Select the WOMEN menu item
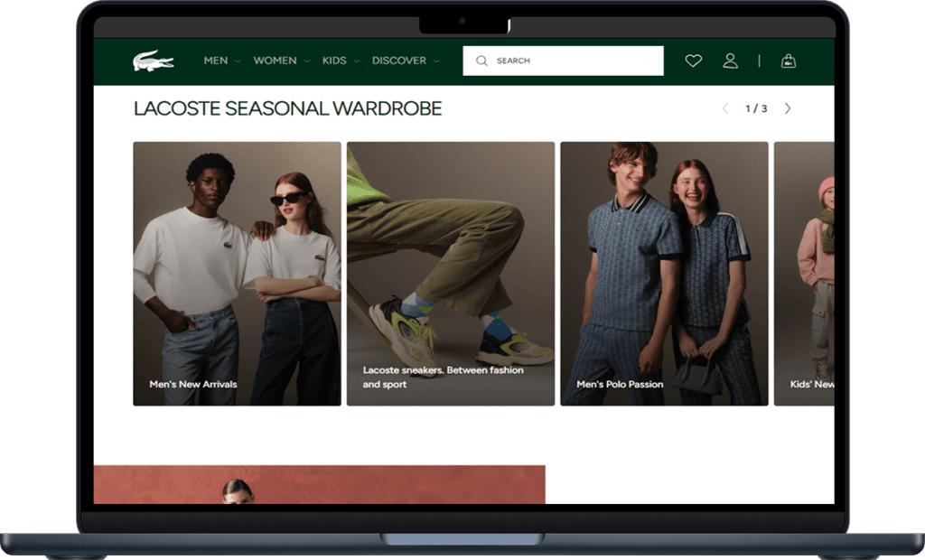Viewport: 925px width, 560px height. click(x=275, y=61)
